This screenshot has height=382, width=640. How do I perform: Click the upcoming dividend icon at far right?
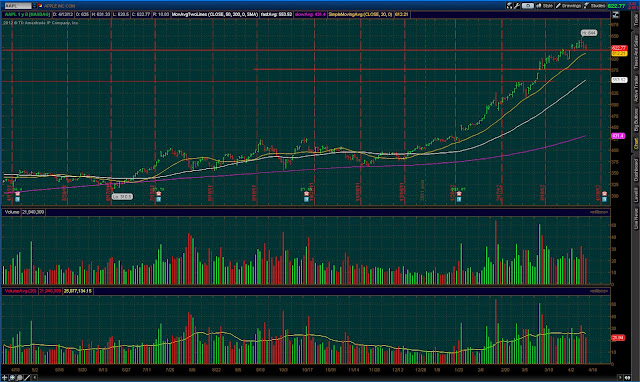[x=604, y=199]
